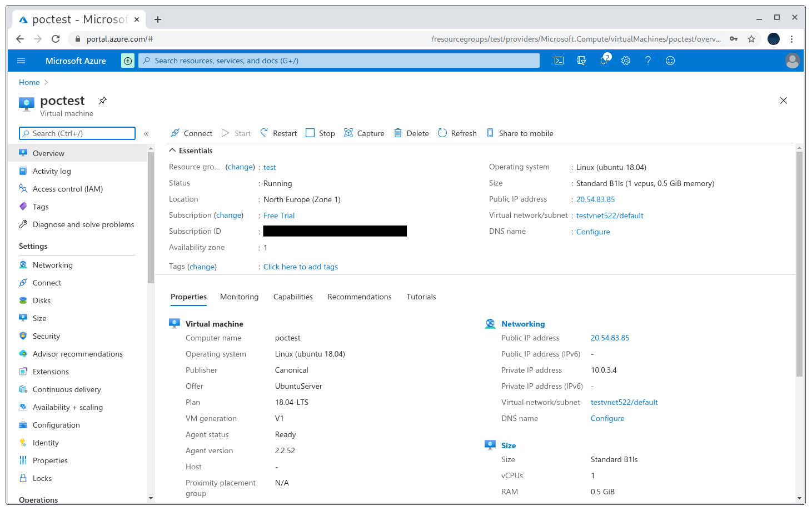Open Directory and subscription filter icon
The height and width of the screenshot is (511, 812).
pos(581,61)
